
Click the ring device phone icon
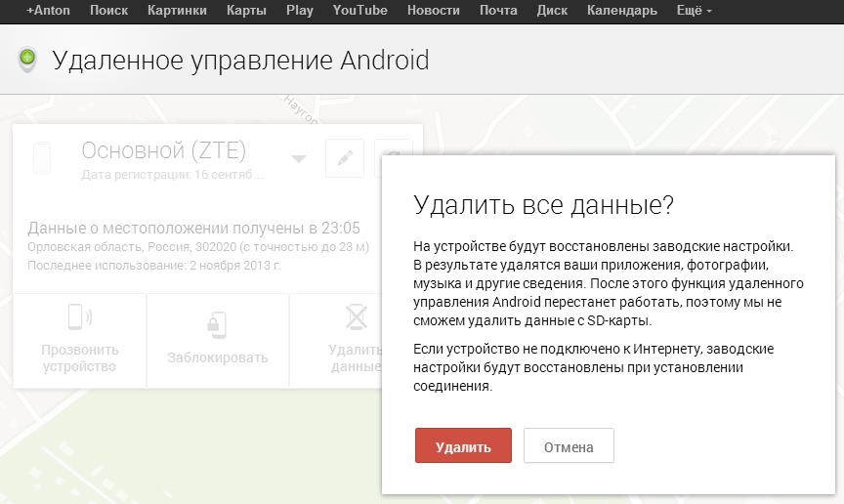(x=79, y=318)
